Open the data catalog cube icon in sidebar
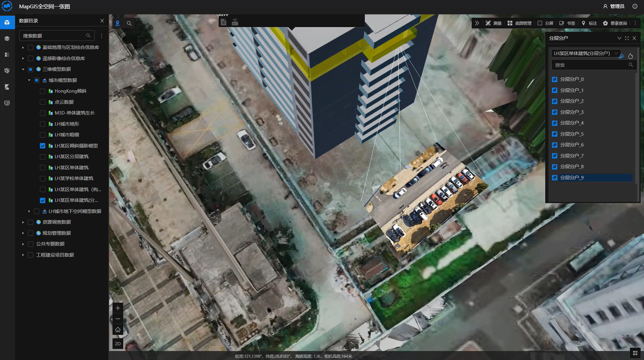This screenshot has width=644, height=360. point(7,22)
